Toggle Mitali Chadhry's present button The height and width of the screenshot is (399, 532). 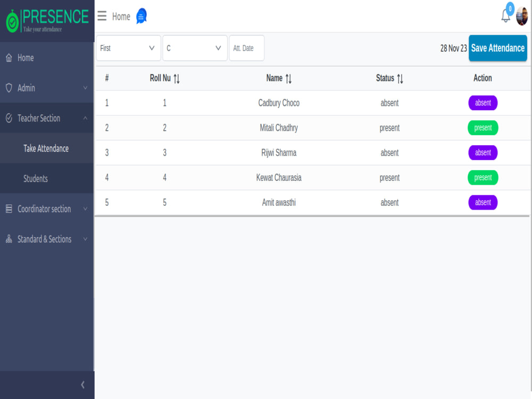pos(483,128)
